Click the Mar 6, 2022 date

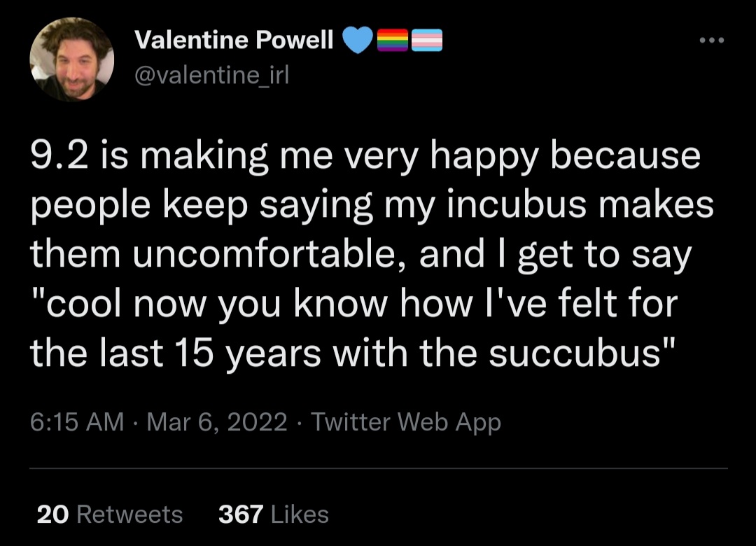click(x=217, y=421)
